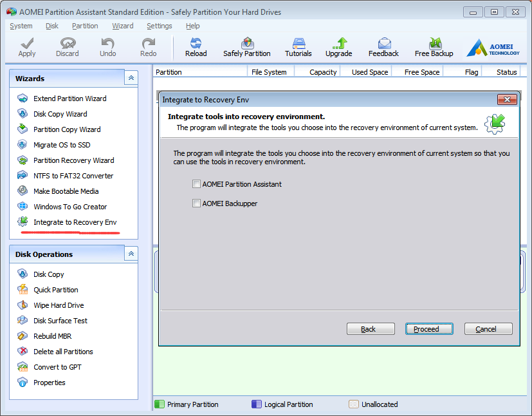Launch the Extend Partition Wizard icon
Screen dimensions: 532x416
coord(23,99)
